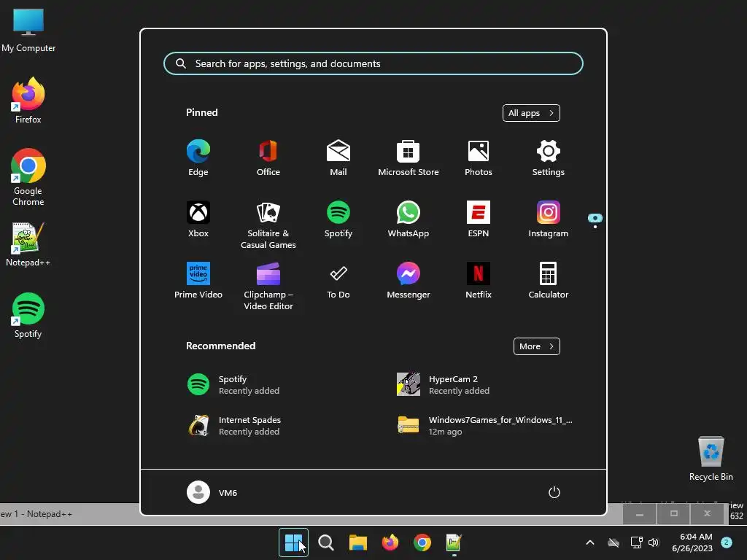This screenshot has width=747, height=560.
Task: Open Microsoft Store
Action: point(409,158)
